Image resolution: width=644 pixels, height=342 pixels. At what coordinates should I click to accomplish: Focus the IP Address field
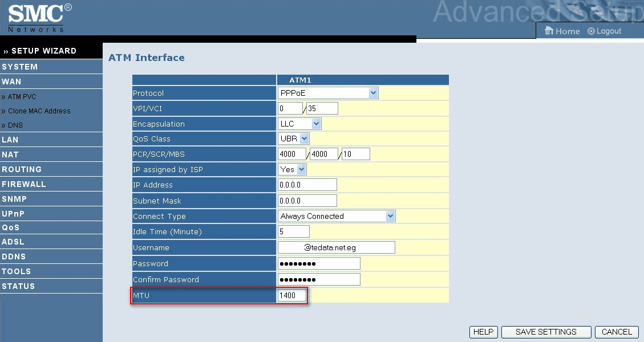click(x=307, y=185)
